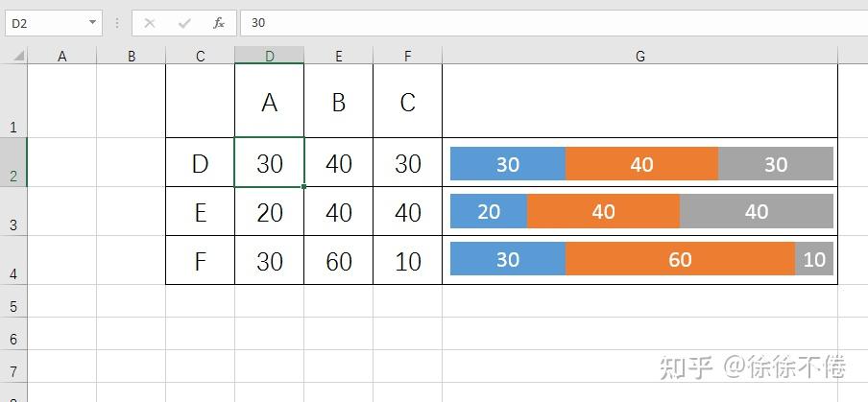Click the orange 40 bar segment in row 2
868x402 pixels.
(x=641, y=164)
